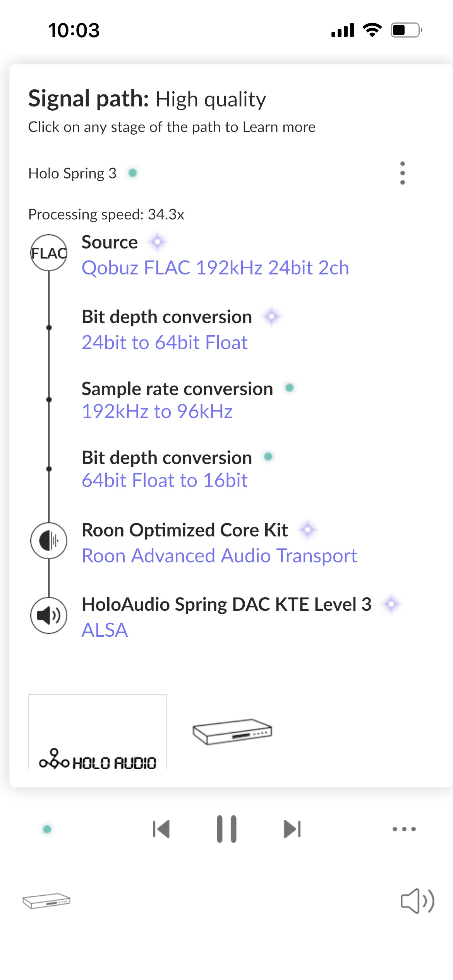This screenshot has height=980, width=453.
Task: Click the star beside HoloAudio Spring DAC
Action: (391, 604)
